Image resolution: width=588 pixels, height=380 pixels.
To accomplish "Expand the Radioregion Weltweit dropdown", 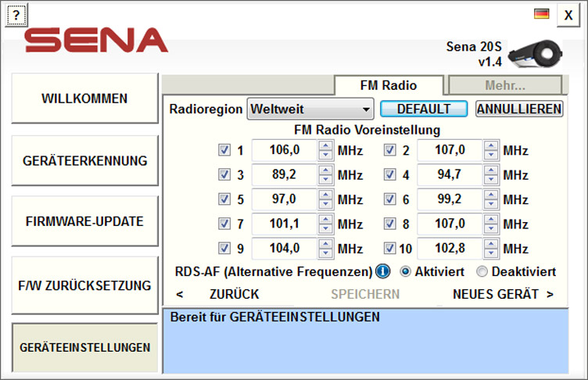I will click(x=310, y=109).
